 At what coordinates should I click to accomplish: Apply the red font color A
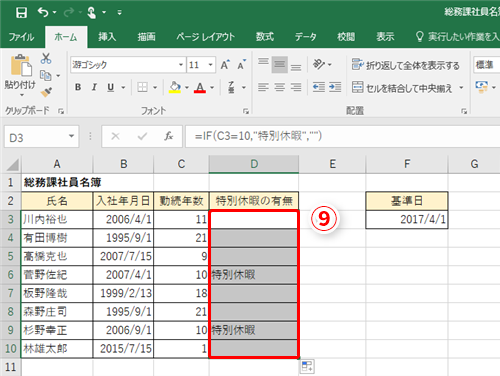pyautogui.click(x=200, y=87)
